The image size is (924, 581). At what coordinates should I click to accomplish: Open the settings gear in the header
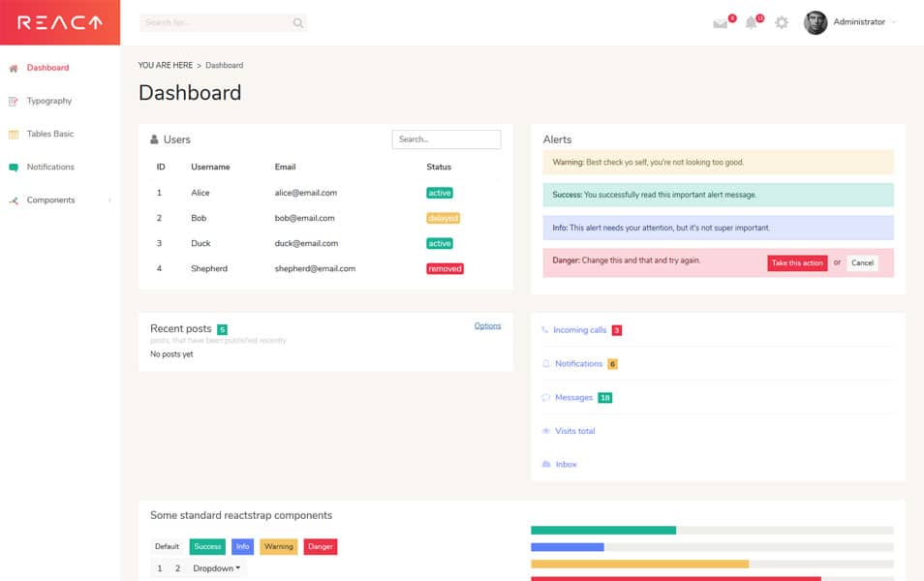click(781, 22)
